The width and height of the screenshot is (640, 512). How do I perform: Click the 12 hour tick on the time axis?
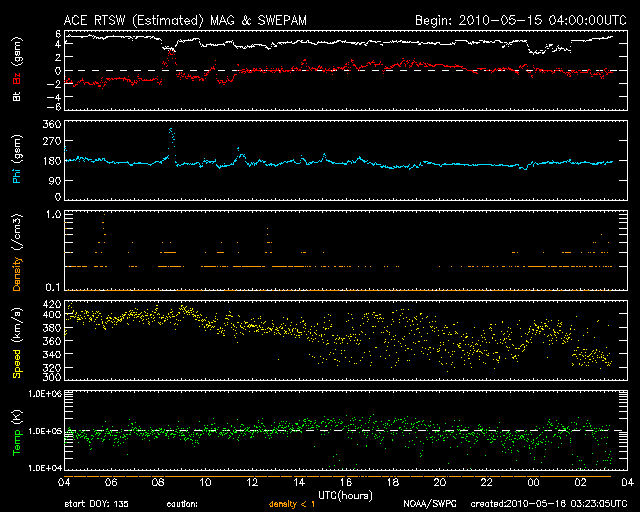point(253,482)
